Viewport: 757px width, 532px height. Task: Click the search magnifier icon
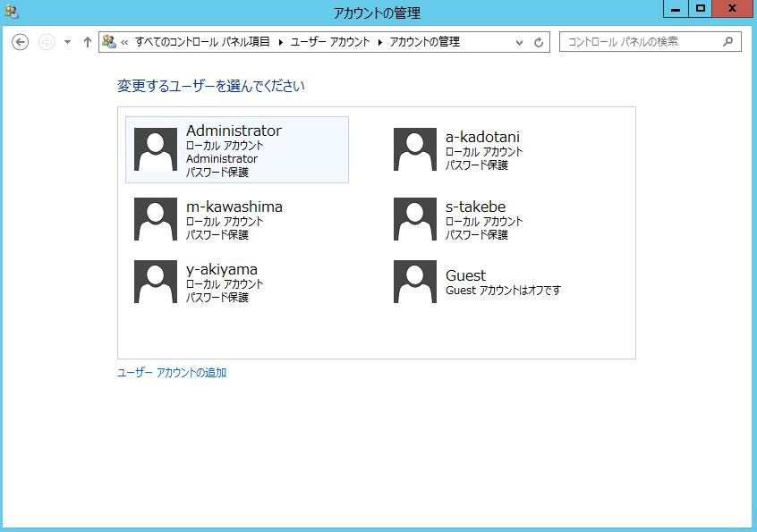(730, 41)
